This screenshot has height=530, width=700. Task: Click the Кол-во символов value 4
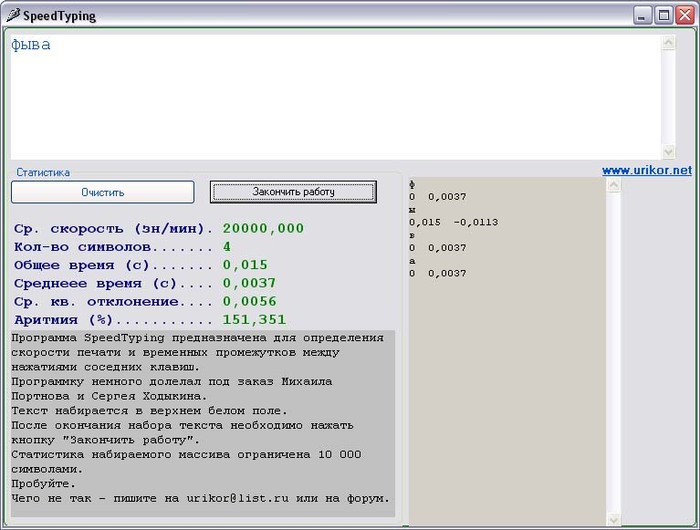[x=227, y=246]
